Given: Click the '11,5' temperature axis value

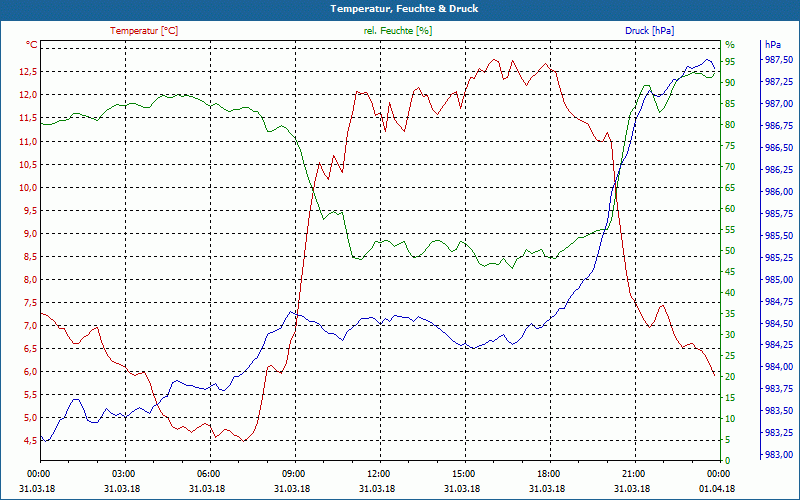Looking at the screenshot, I should 28,118.
